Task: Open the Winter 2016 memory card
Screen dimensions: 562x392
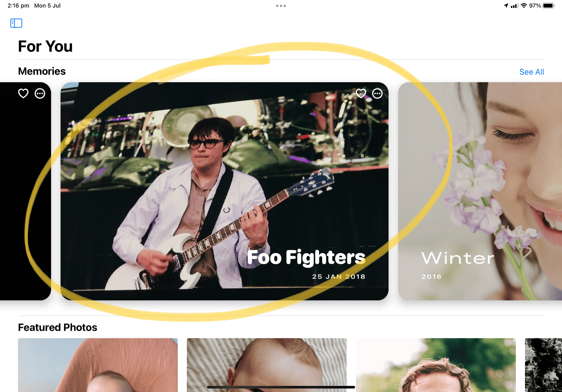Action: point(480,191)
